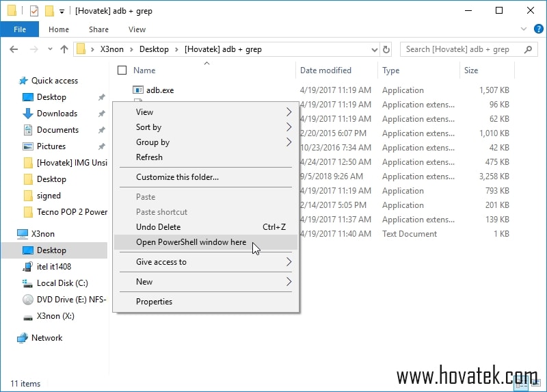Click X3non in the address breadcrumb
This screenshot has height=392, width=547.
(x=112, y=49)
